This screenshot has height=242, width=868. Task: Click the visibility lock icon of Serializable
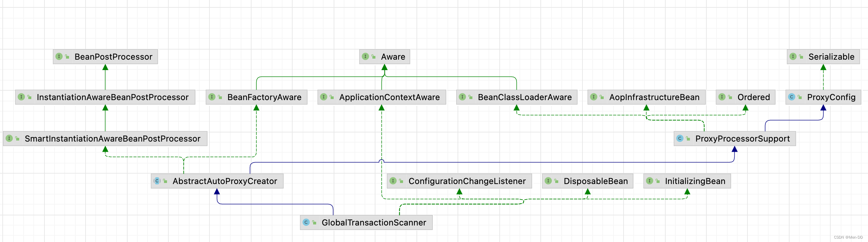pos(801,57)
